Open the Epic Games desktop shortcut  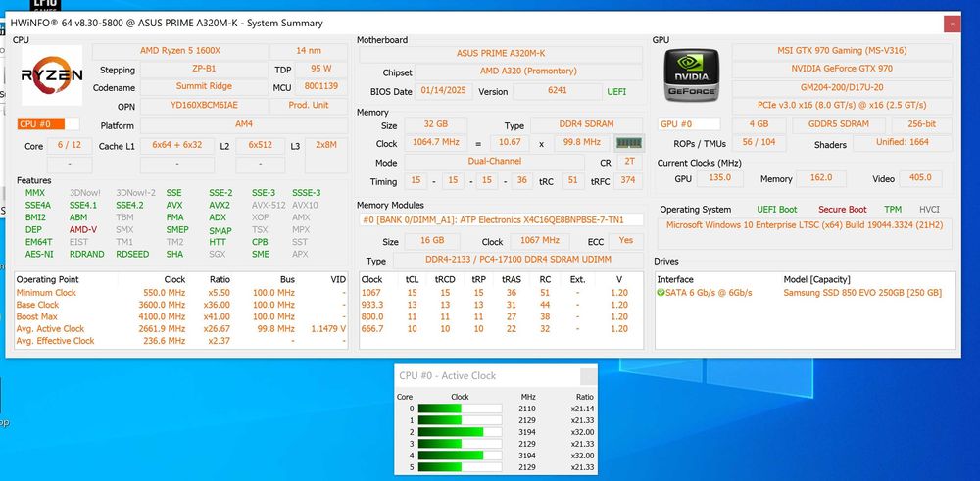click(x=46, y=5)
